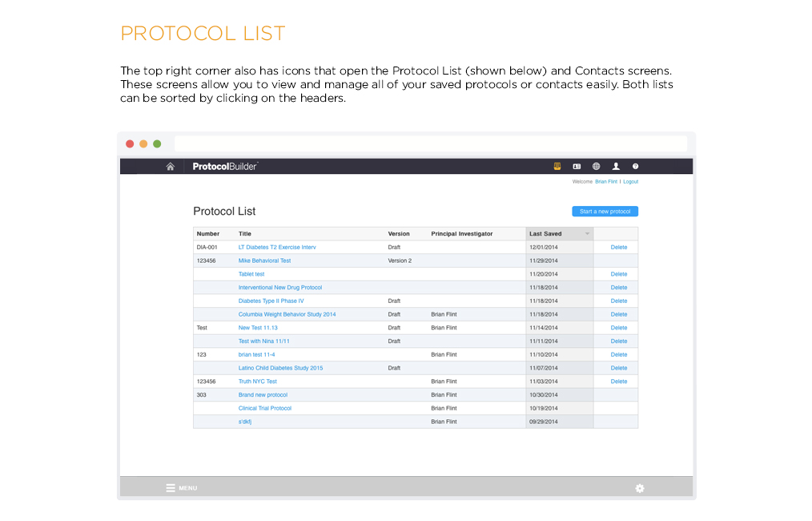
Task: Open the Brian Flint welcome link
Action: click(606, 182)
